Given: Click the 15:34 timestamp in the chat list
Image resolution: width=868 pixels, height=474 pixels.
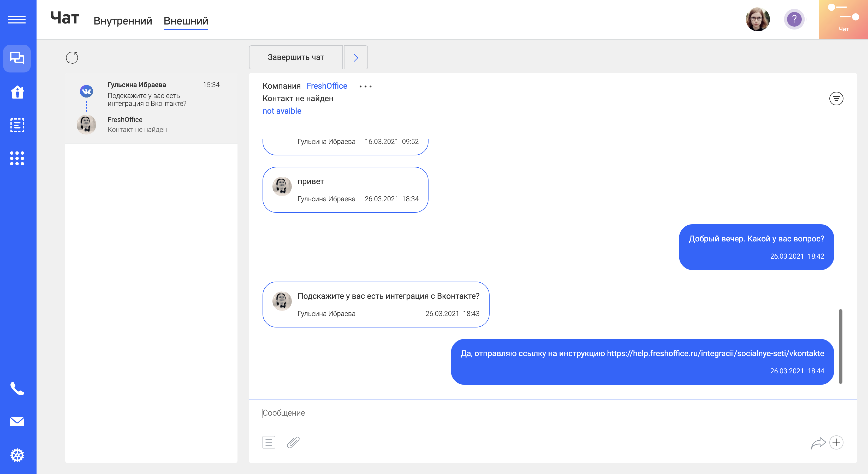Looking at the screenshot, I should point(211,84).
